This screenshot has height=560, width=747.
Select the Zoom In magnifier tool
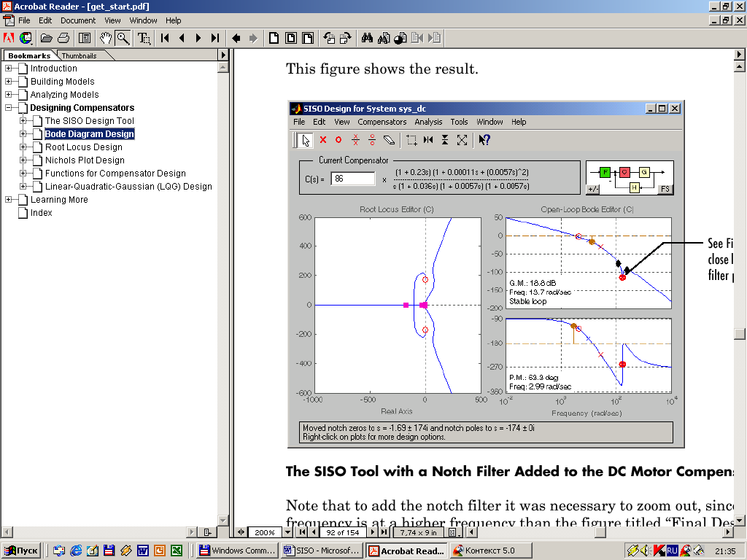coord(123,38)
